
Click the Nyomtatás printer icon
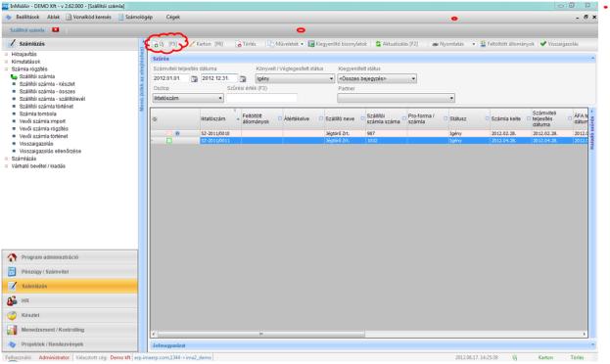click(436, 44)
